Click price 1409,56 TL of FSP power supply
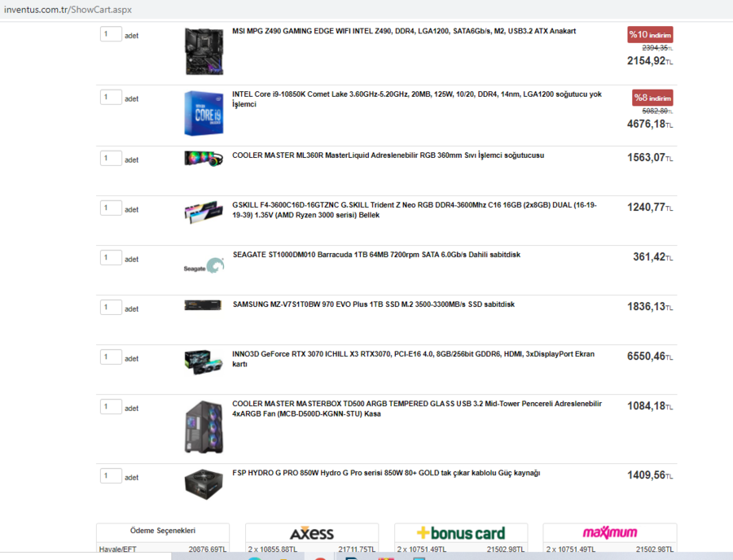 650,475
